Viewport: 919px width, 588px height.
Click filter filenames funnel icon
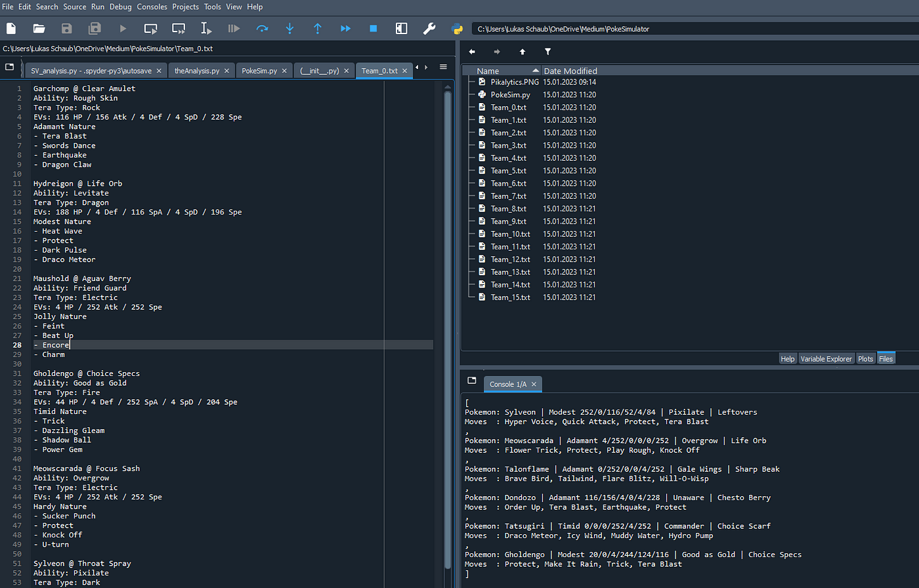click(x=547, y=51)
